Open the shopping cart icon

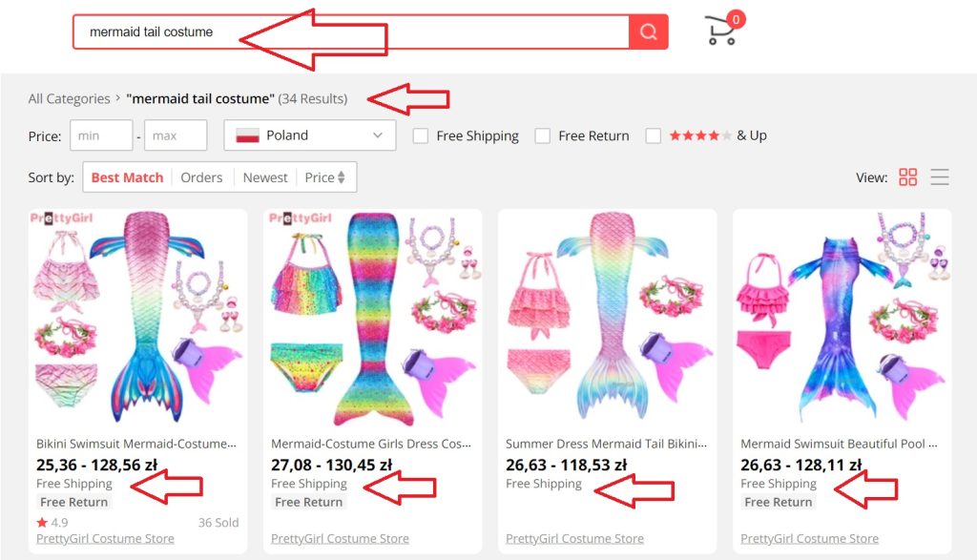point(723,30)
